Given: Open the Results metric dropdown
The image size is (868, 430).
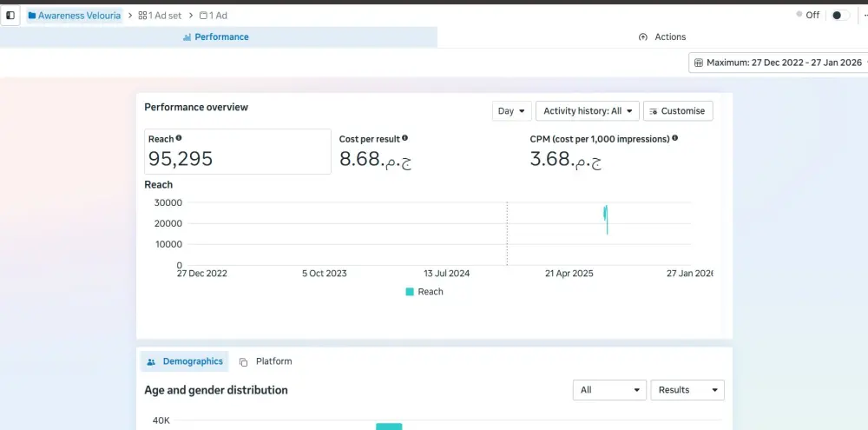Looking at the screenshot, I should click(687, 390).
